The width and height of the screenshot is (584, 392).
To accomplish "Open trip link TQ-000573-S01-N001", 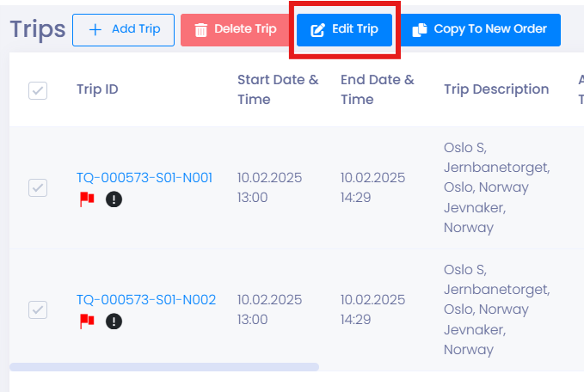I will pyautogui.click(x=144, y=178).
